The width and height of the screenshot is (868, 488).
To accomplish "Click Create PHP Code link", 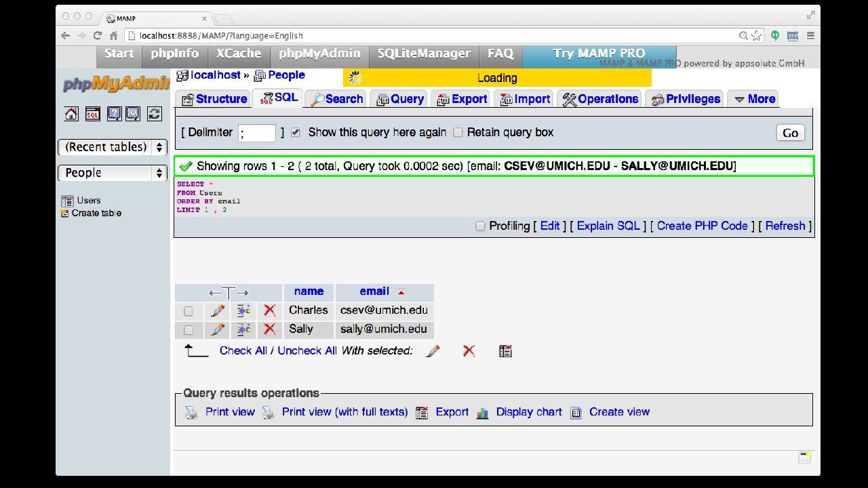I will [x=703, y=226].
